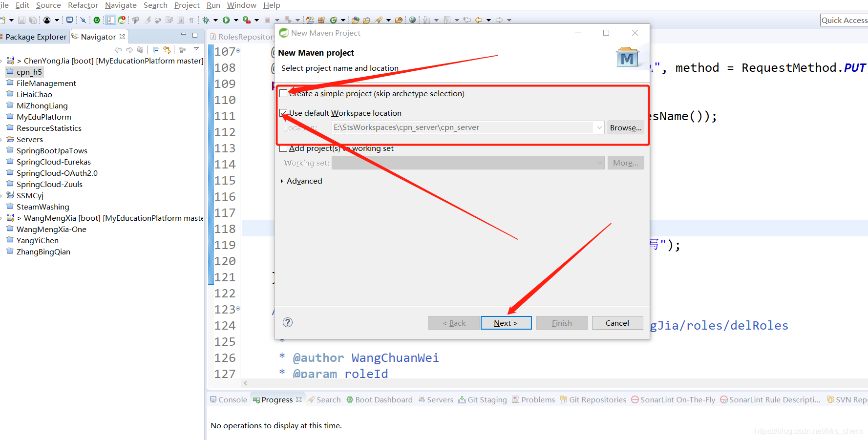Open the Debug button dropdown arrow

coord(215,20)
